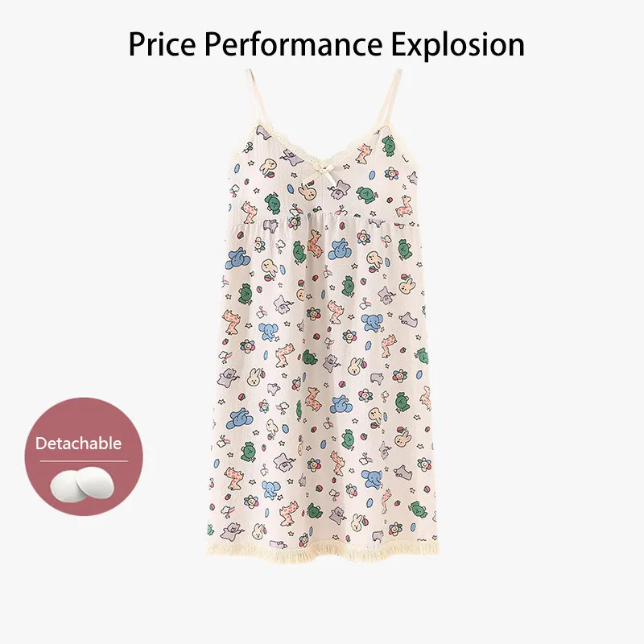Click the word "Price" in the title
Viewport: 644px width, 644px height.
(x=163, y=44)
